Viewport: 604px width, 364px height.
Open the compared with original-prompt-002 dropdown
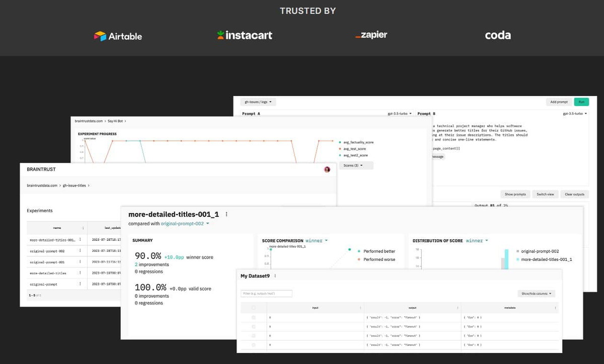coord(185,224)
